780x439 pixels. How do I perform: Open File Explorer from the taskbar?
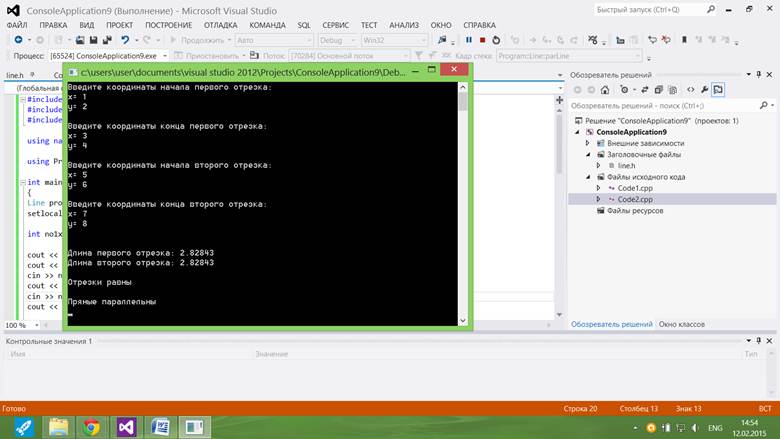(58, 427)
